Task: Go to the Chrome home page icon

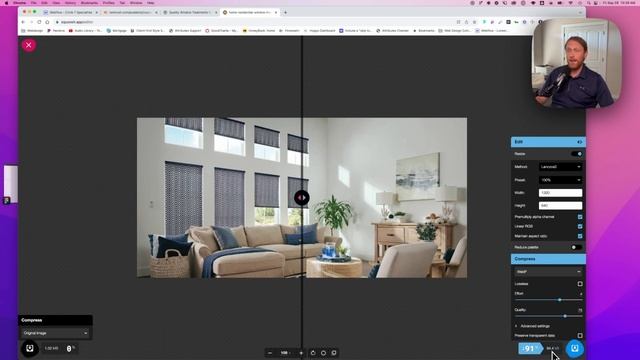Action: point(47,22)
